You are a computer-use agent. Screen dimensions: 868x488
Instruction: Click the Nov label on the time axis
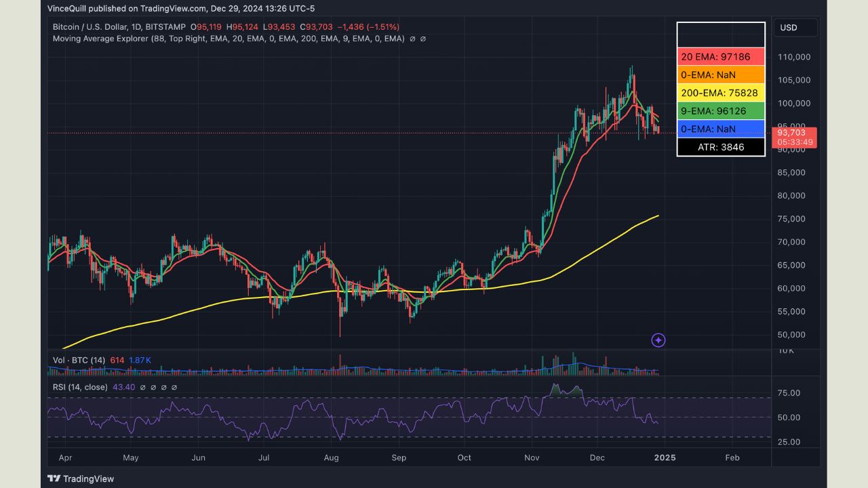(x=532, y=457)
